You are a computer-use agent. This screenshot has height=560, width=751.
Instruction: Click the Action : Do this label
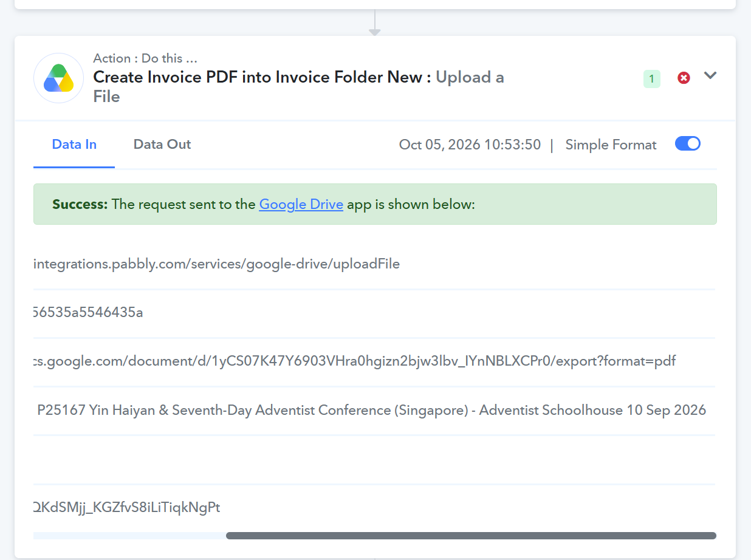tap(145, 58)
